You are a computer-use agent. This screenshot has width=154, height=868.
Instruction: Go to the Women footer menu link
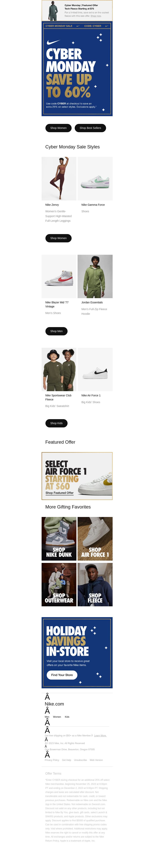pos(57,717)
